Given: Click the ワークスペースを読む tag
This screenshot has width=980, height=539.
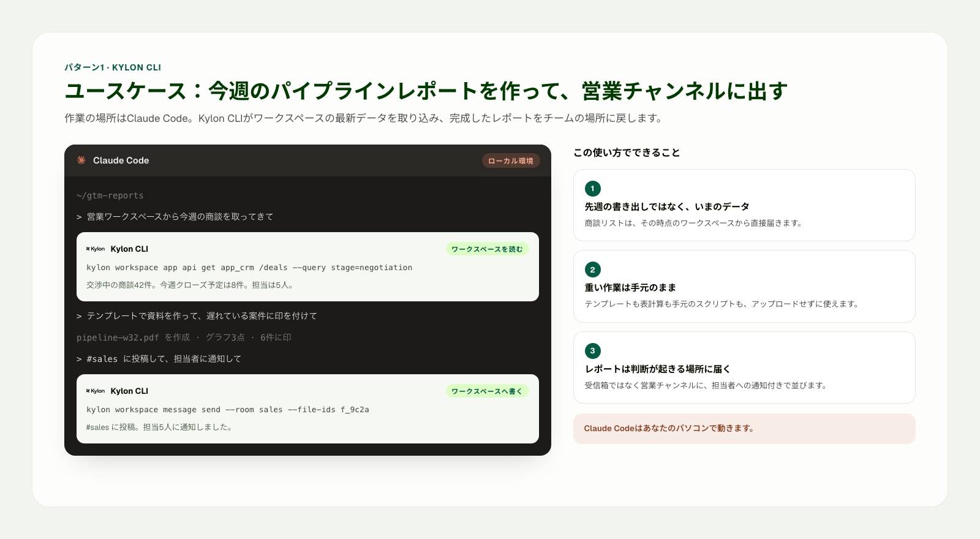Looking at the screenshot, I should [488, 249].
